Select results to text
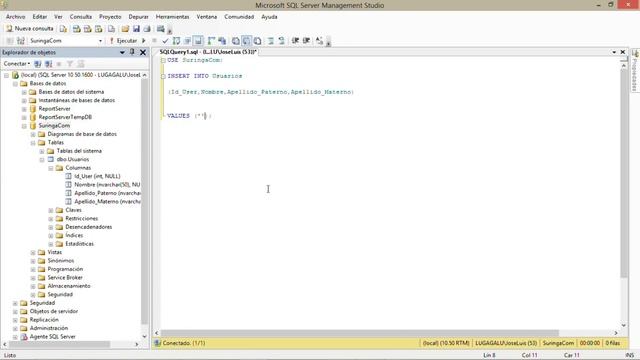Image resolution: width=640 pixels, height=360 pixels. (x=236, y=41)
